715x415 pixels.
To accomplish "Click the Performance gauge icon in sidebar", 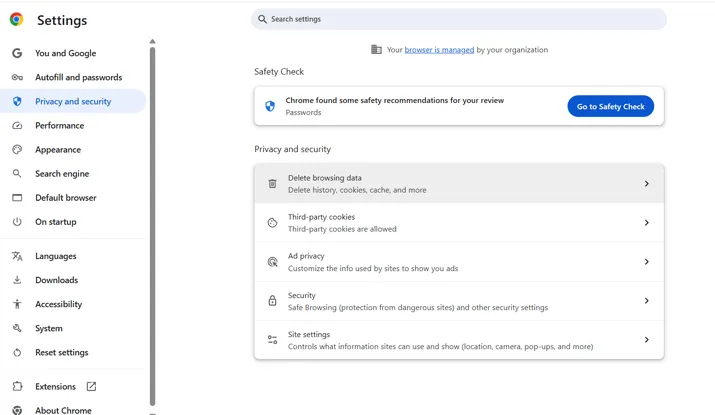I will click(17, 125).
